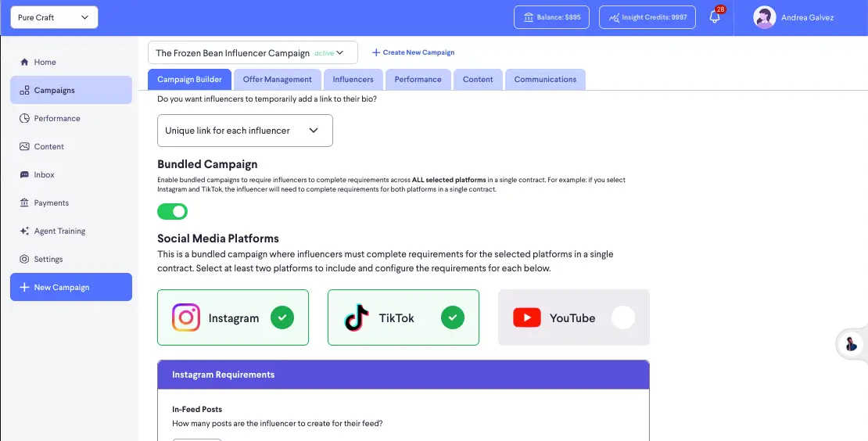Open Inbox from the sidebar
868x441 pixels.
71,175
